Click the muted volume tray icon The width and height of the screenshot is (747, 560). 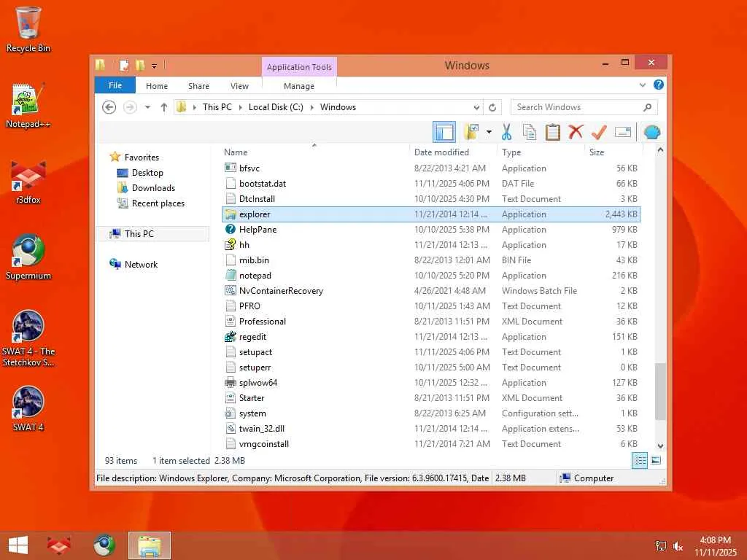[x=678, y=546]
